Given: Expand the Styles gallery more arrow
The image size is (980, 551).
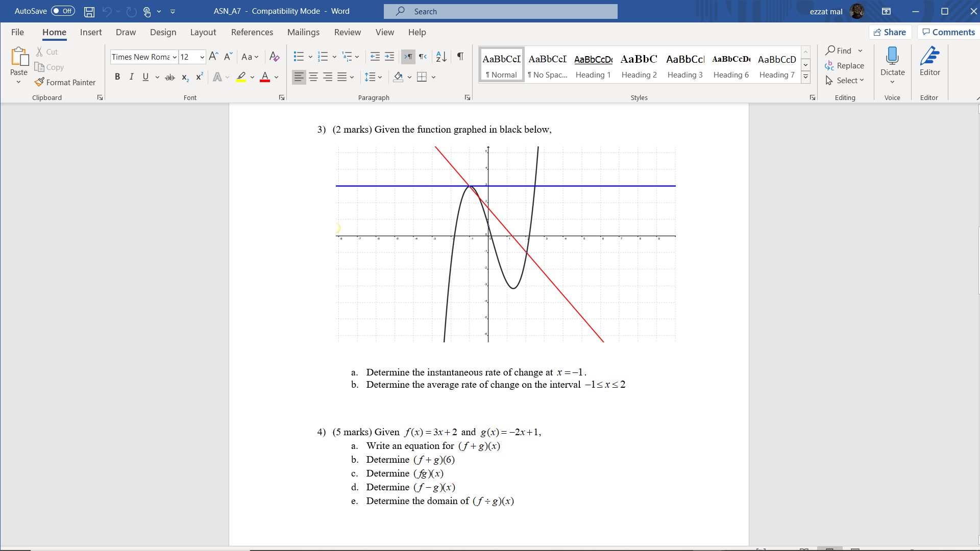Looking at the screenshot, I should (x=805, y=77).
